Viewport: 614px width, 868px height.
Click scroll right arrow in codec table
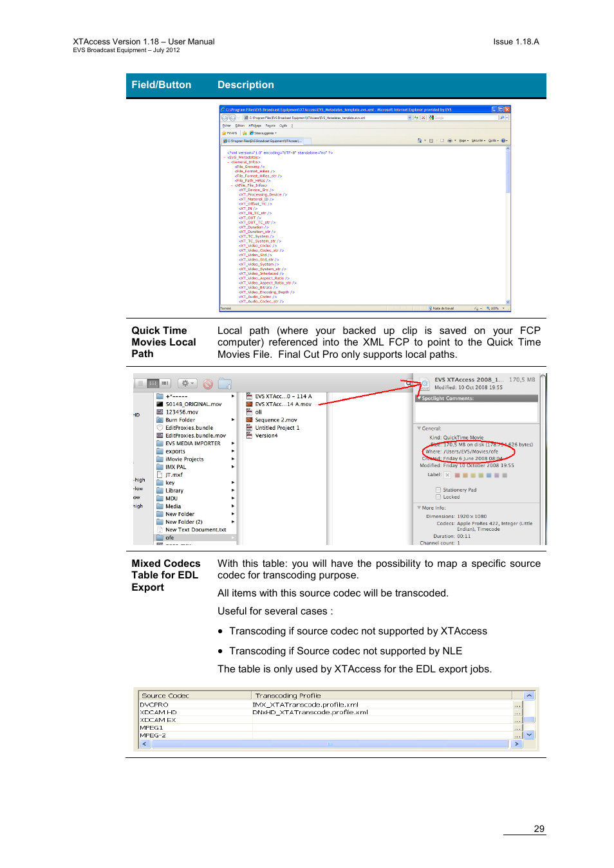point(516,744)
